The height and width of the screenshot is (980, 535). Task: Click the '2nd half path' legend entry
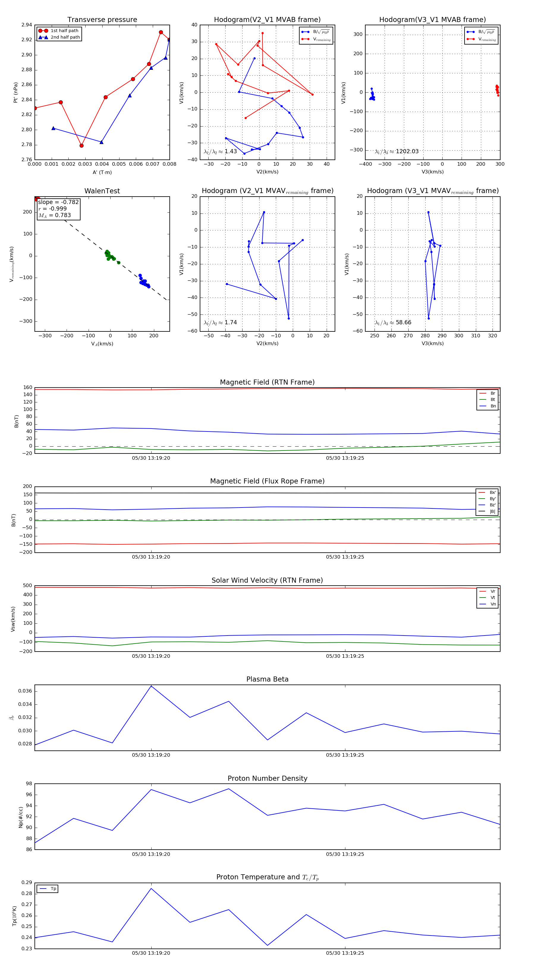[x=59, y=37]
